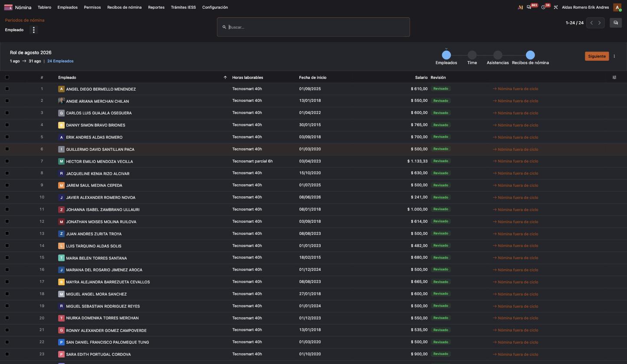Check the box for Hector Emilio Mendoza Vecilla
This screenshot has width=627, height=364.
click(7, 161)
